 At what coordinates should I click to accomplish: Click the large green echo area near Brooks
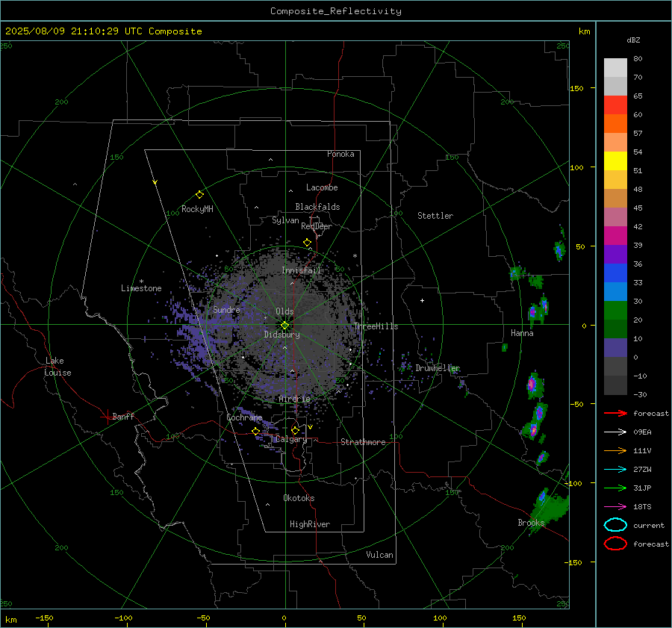[x=550, y=508]
